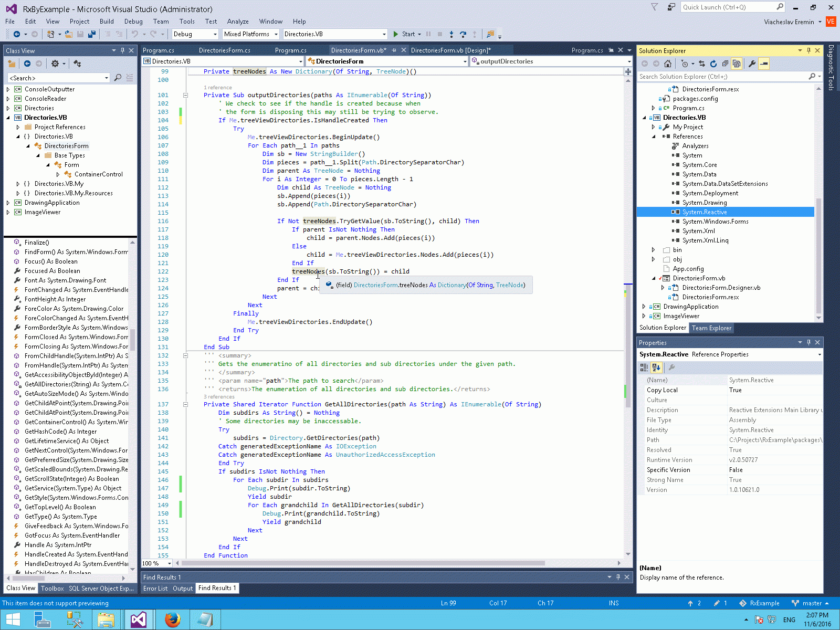Click Step Over debug toolbar icon
The image size is (840, 630).
point(463,34)
